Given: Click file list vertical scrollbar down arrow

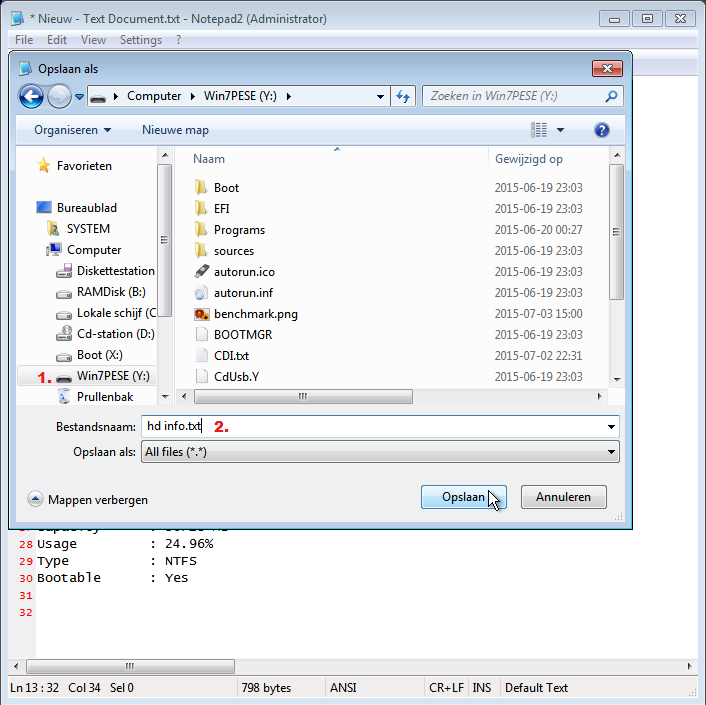Looking at the screenshot, I should pos(617,380).
